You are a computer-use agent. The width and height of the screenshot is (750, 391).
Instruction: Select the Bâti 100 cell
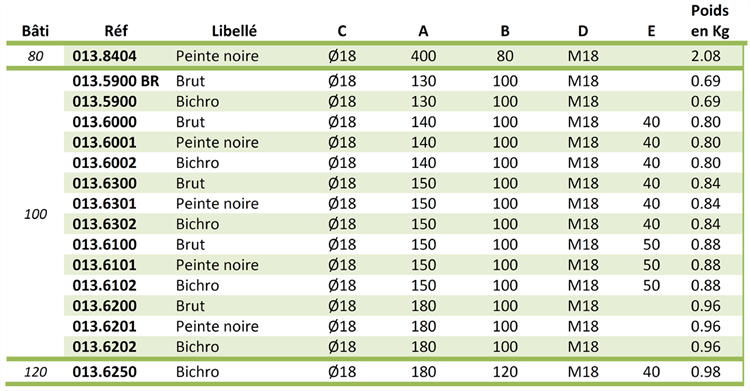[35, 214]
